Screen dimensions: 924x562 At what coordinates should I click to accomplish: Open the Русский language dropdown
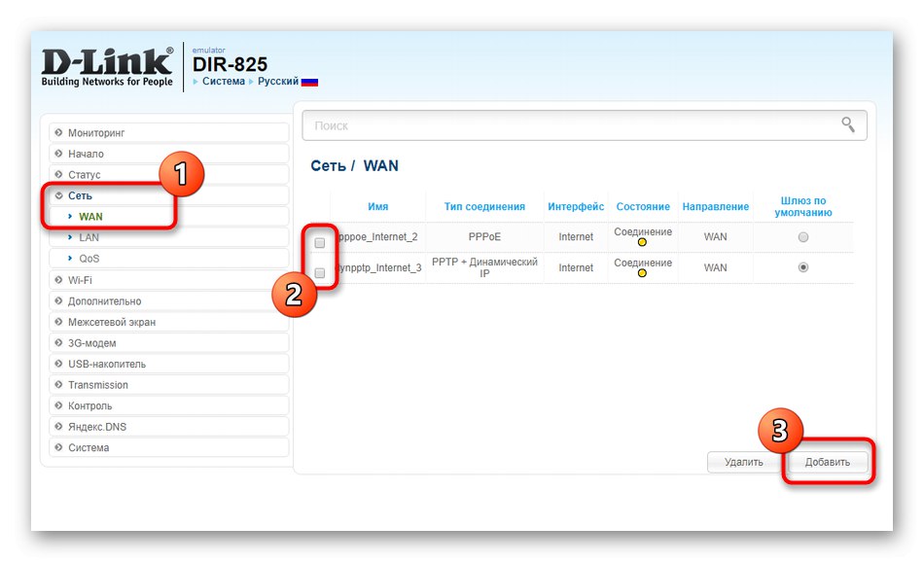278,82
